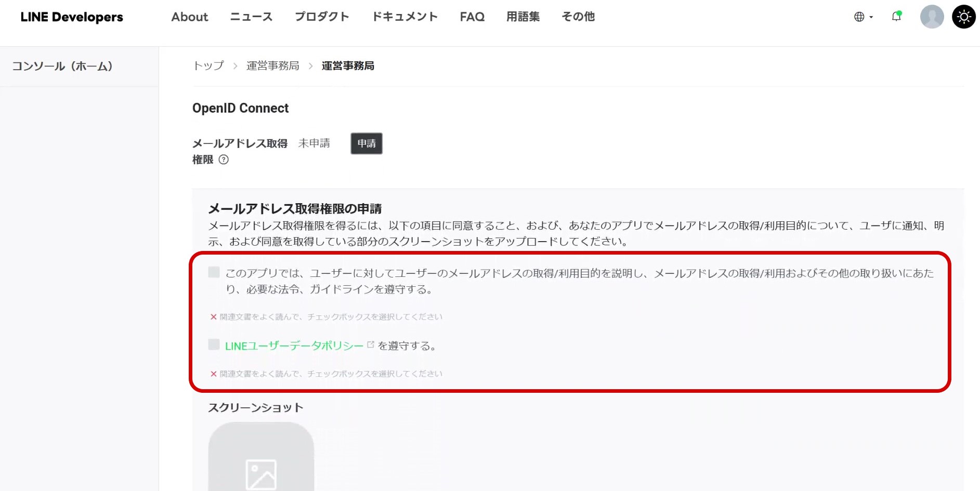This screenshot has width=980, height=491.
Task: Expand the その他 menu
Action: click(578, 17)
